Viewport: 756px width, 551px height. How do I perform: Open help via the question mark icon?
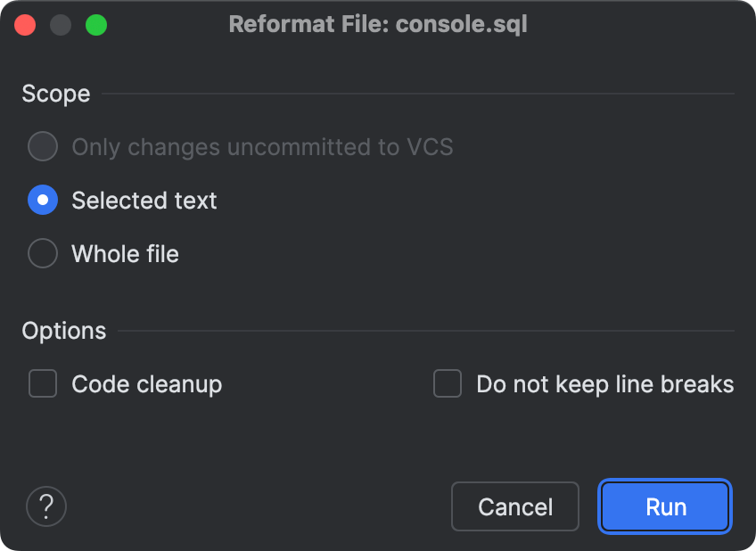click(x=46, y=506)
